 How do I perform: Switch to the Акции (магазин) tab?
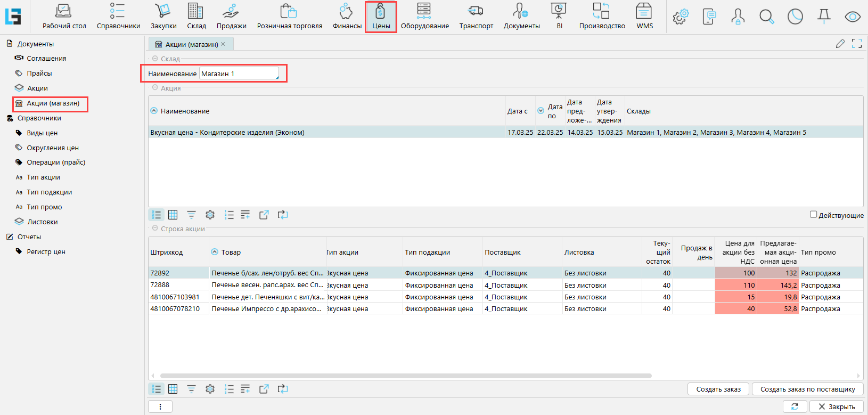point(191,44)
